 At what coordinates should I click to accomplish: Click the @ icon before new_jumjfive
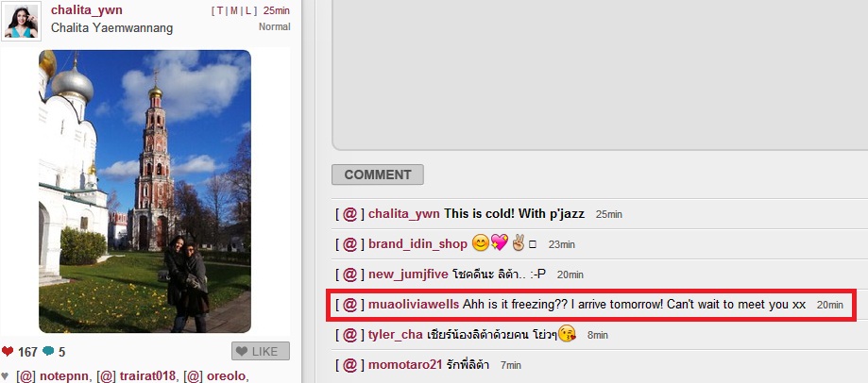(x=349, y=275)
